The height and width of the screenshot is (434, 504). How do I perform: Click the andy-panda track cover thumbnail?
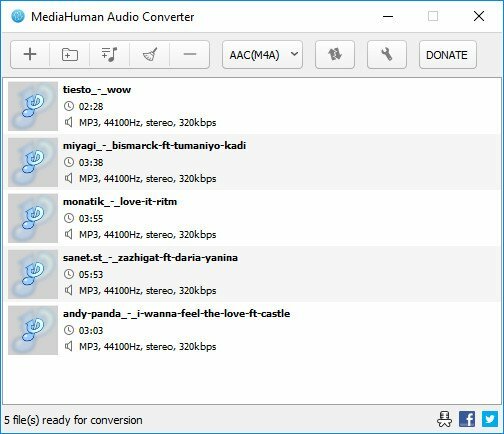tap(33, 330)
